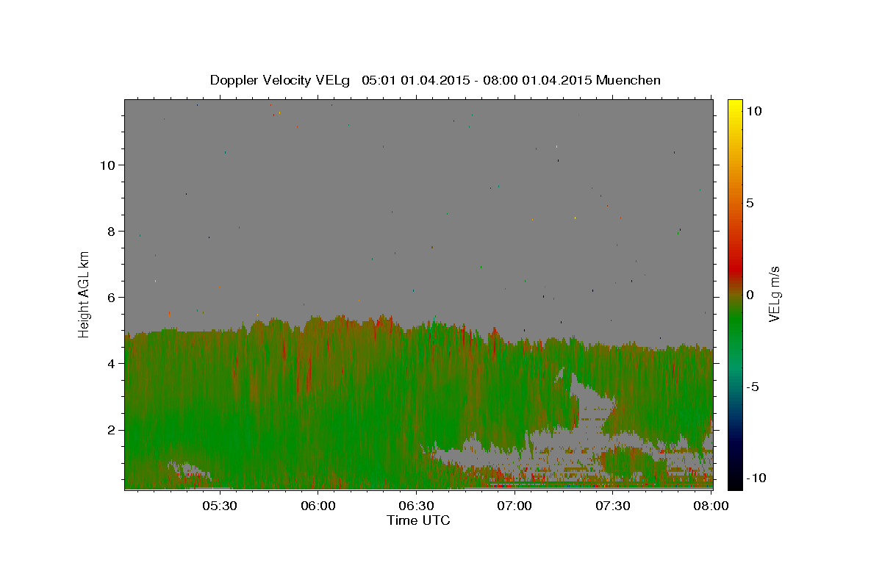Screen dimensions: 882x588
Task: Click the 'VELg m/s' colorbar label
Action: click(774, 294)
